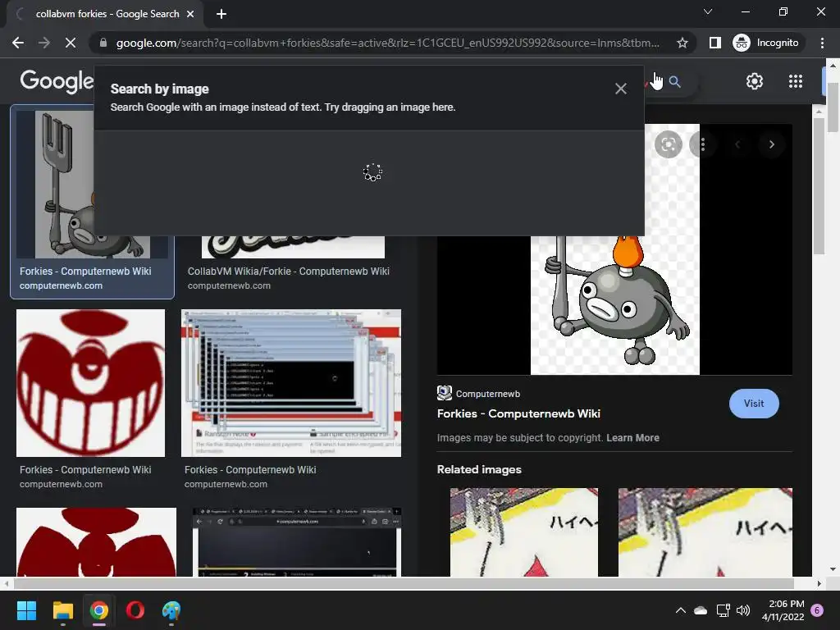The height and width of the screenshot is (630, 840).
Task: Go back to previous page
Action: tap(18, 43)
